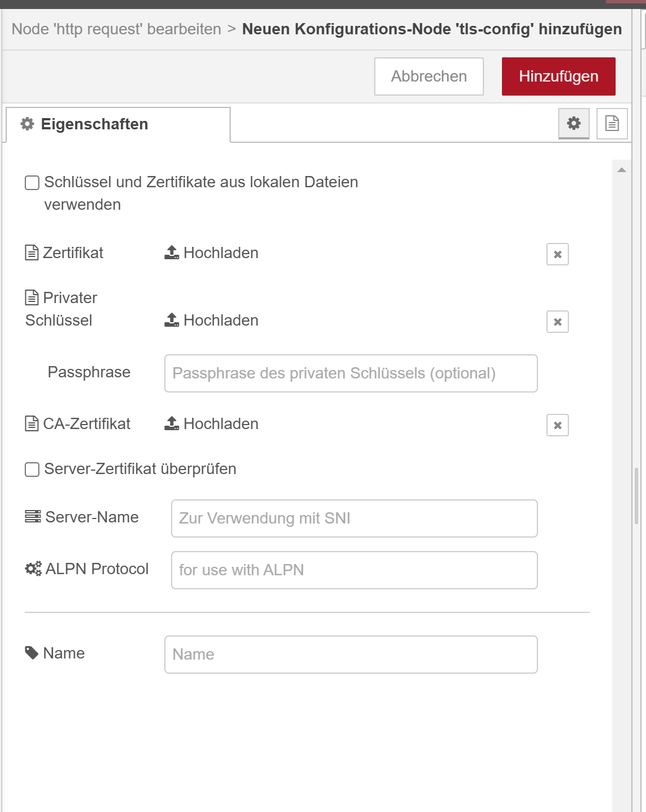Viewport: 646px width, 812px height.
Task: Click the Passphrase input field
Action: point(351,373)
